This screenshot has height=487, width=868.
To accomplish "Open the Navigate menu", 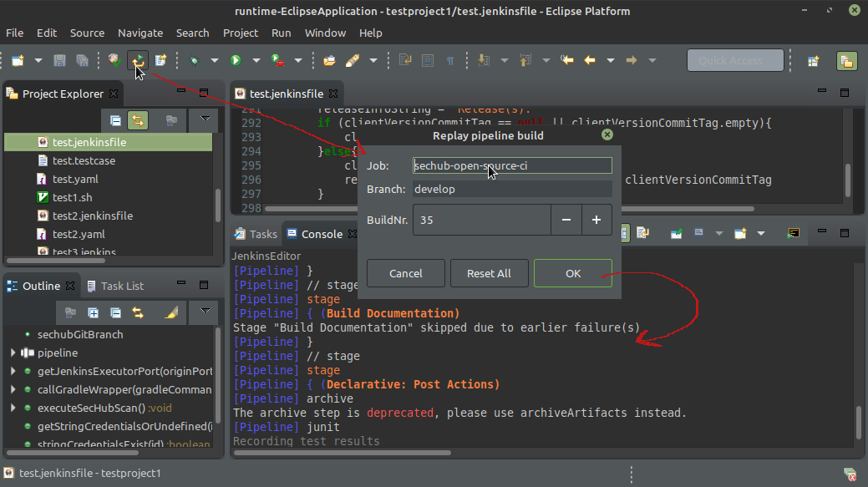I will (140, 33).
